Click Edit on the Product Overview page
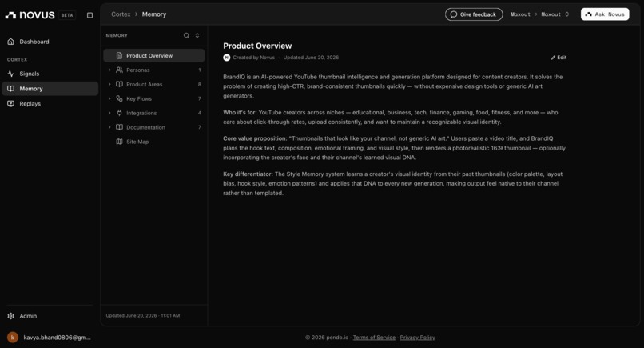The image size is (644, 348). pyautogui.click(x=559, y=58)
